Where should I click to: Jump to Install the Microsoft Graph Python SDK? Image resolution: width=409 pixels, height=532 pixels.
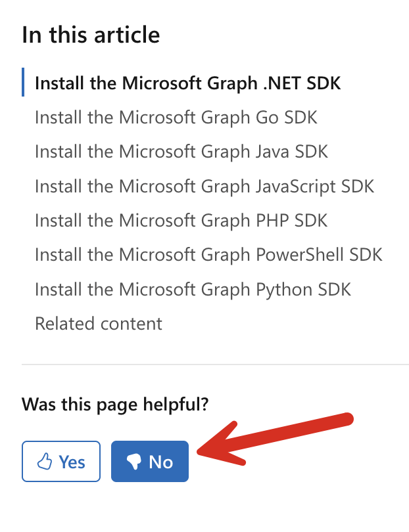click(x=193, y=288)
